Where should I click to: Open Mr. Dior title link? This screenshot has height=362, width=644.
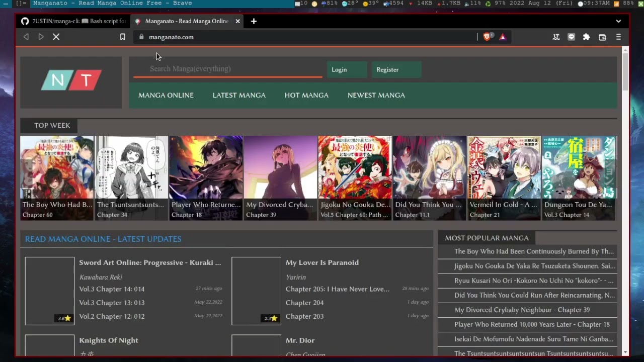click(300, 340)
